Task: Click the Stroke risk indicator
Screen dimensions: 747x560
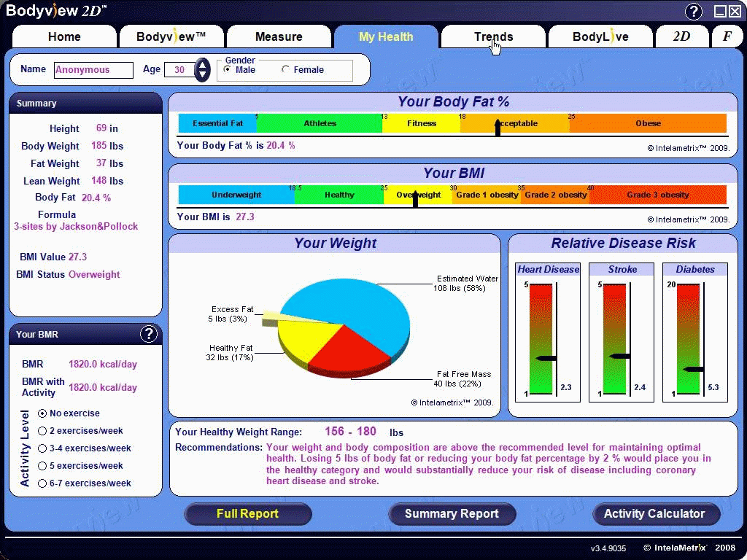Action: [620, 356]
